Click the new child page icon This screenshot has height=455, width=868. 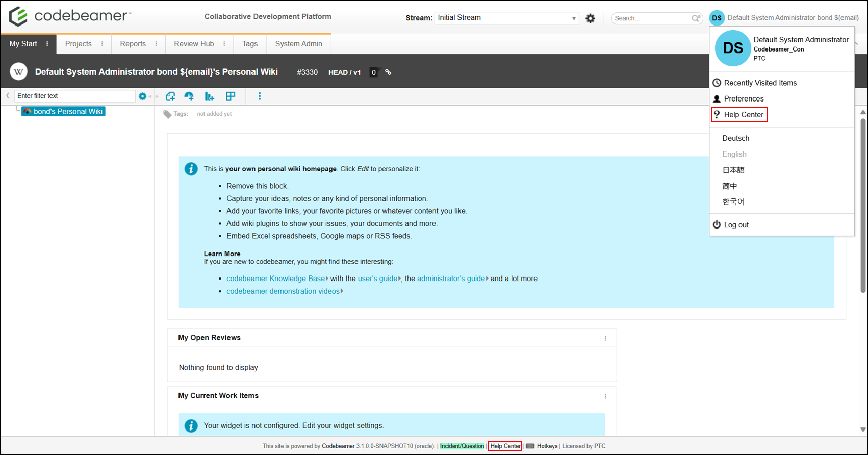(x=170, y=96)
